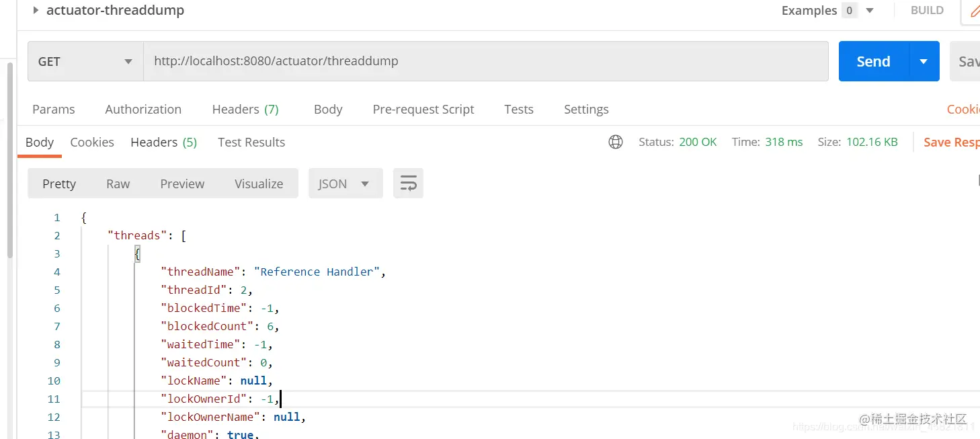Click the Save Response link

[x=951, y=142]
